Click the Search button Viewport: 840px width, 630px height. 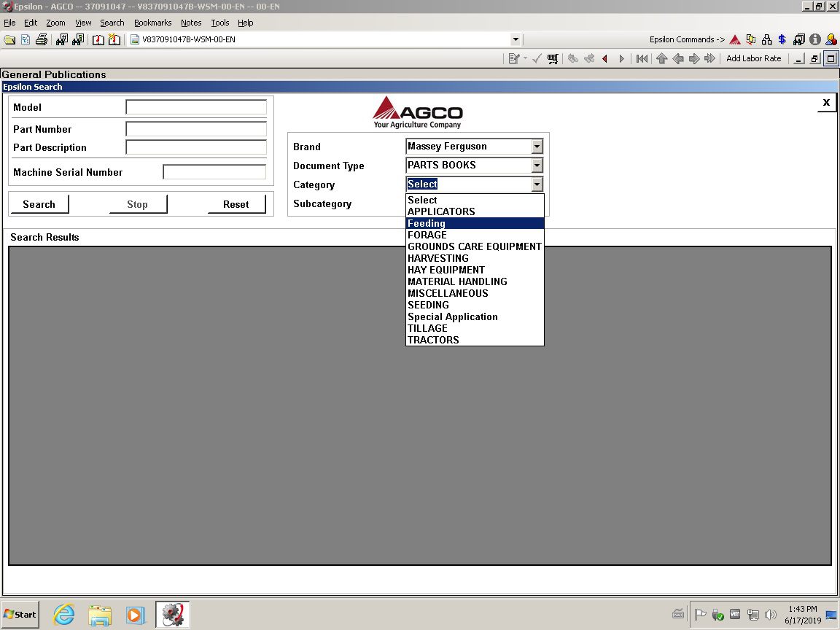pyautogui.click(x=39, y=204)
